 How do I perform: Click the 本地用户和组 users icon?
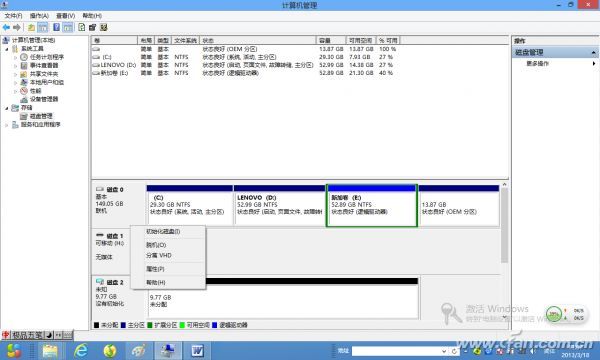point(24,82)
